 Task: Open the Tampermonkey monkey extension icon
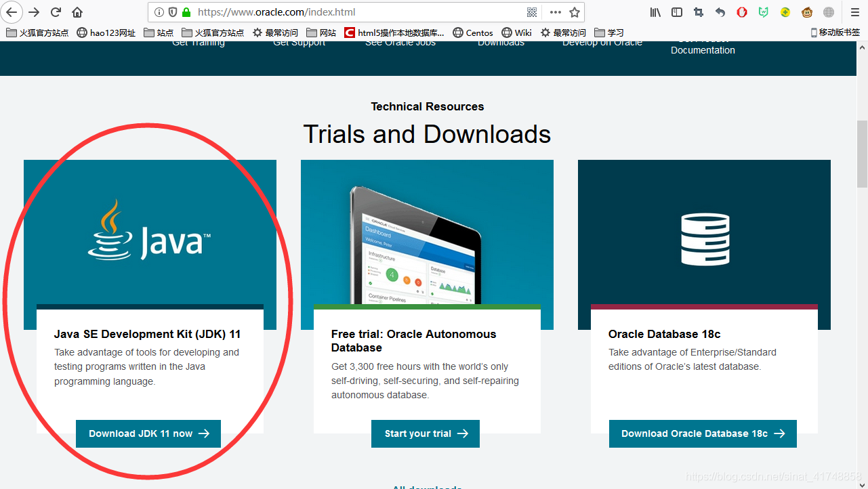pos(807,12)
